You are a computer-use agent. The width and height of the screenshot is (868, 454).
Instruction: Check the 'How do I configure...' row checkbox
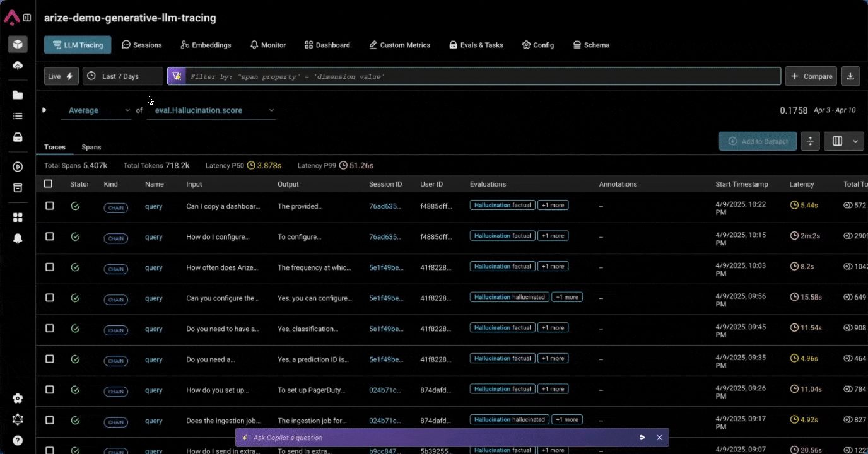pyautogui.click(x=49, y=236)
